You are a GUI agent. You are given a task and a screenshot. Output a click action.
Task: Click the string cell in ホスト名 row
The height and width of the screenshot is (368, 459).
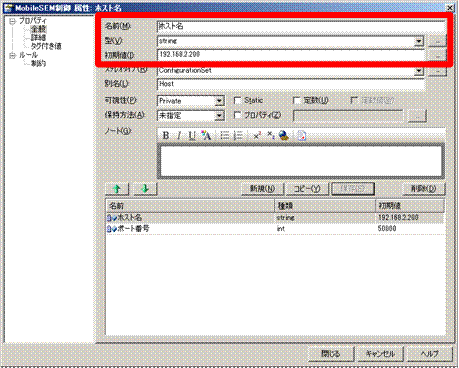click(285, 218)
